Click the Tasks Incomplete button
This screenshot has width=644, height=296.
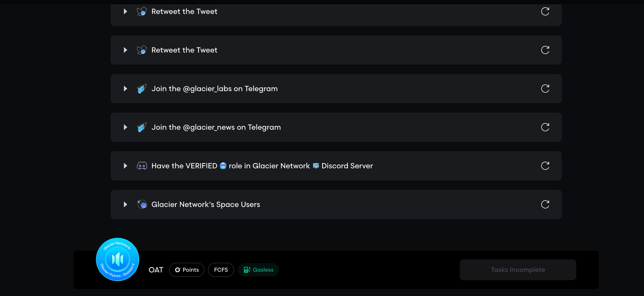518,270
